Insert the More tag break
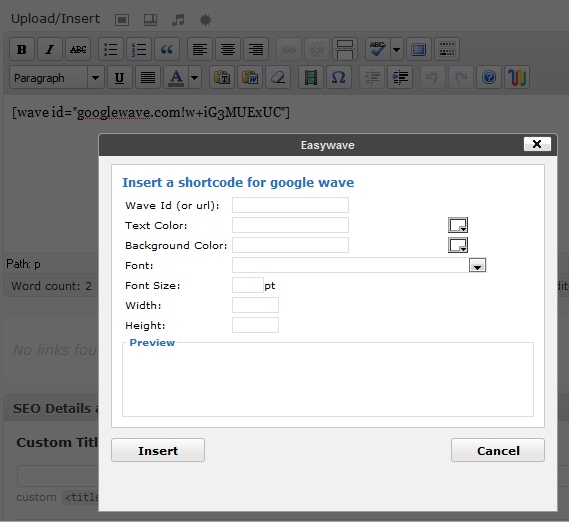The width and height of the screenshot is (569, 523). 345,49
